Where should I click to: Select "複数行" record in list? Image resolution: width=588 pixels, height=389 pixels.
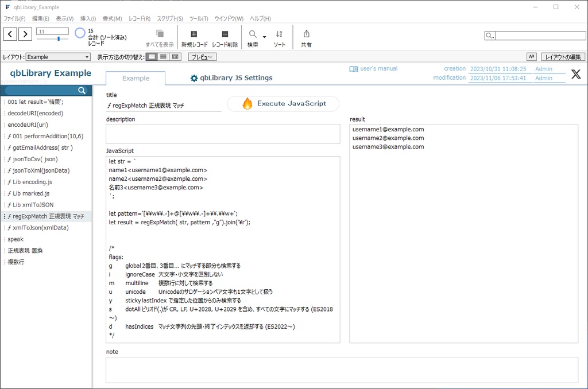46,262
